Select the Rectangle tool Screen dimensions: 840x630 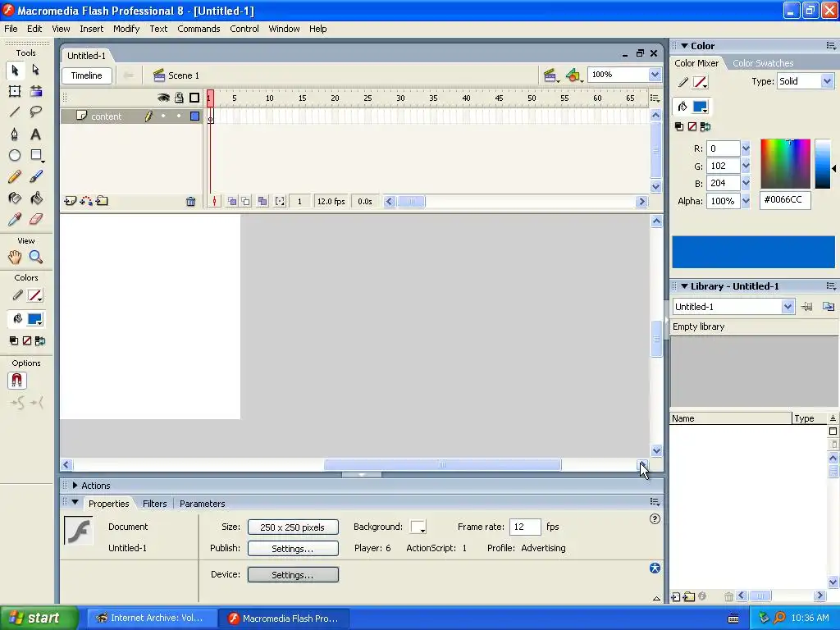[36, 155]
